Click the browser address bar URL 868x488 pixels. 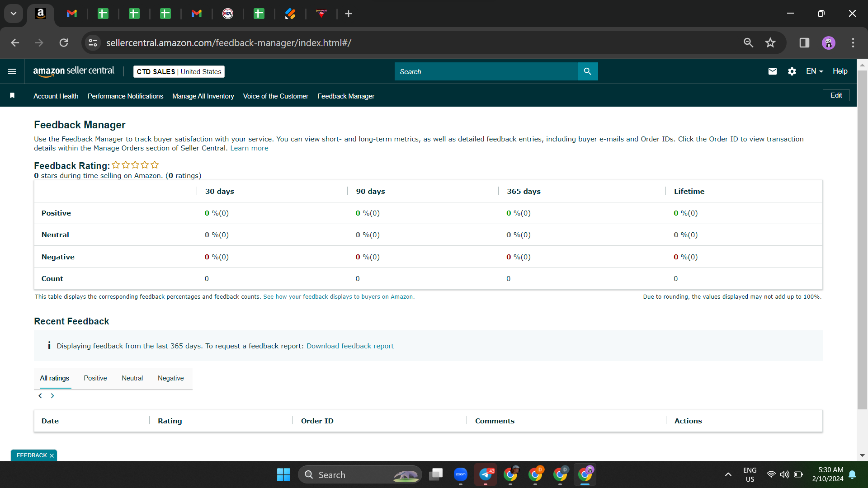pyautogui.click(x=229, y=43)
